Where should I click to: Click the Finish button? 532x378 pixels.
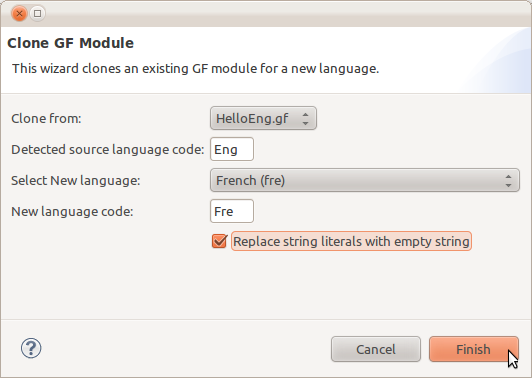click(474, 349)
